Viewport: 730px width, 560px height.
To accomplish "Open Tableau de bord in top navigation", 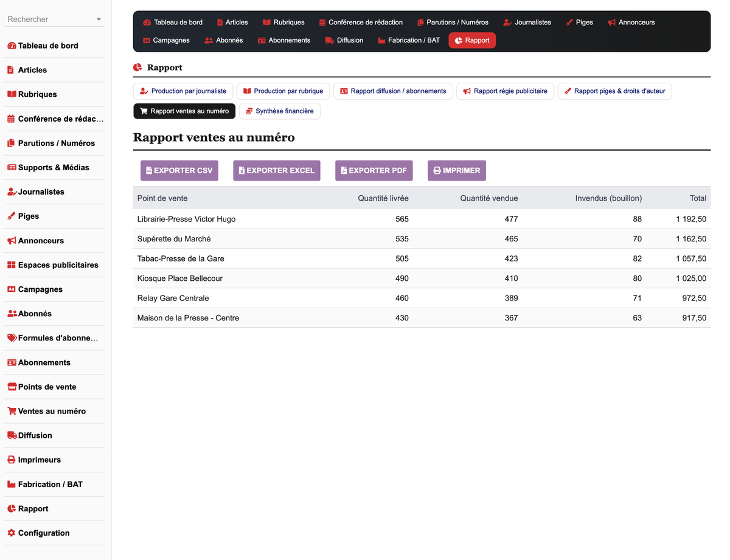I will [173, 22].
